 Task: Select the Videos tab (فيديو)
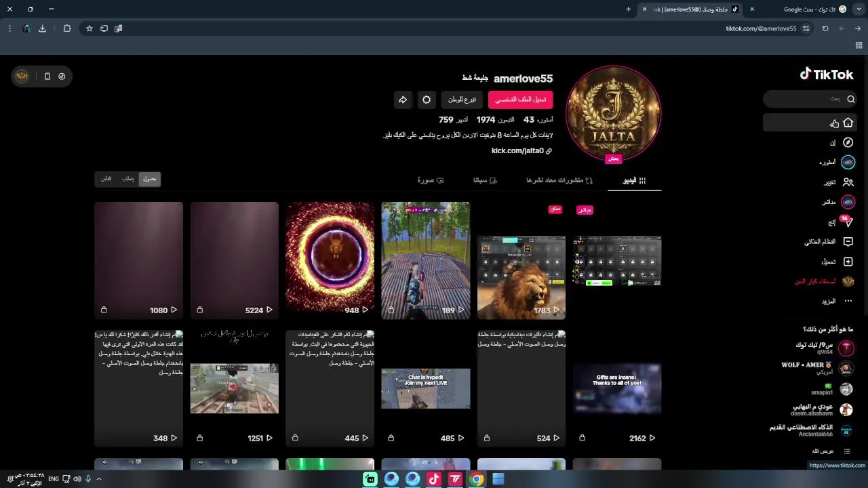point(634,180)
